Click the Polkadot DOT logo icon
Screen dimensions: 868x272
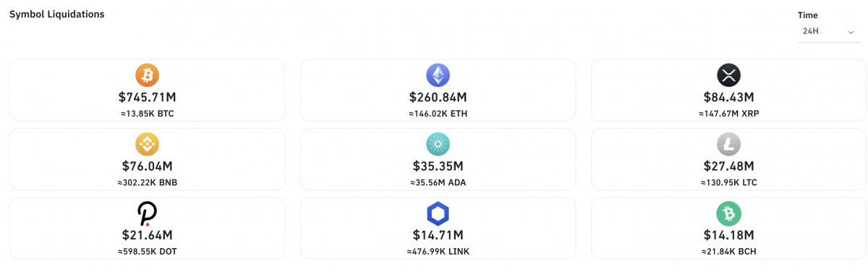(147, 213)
